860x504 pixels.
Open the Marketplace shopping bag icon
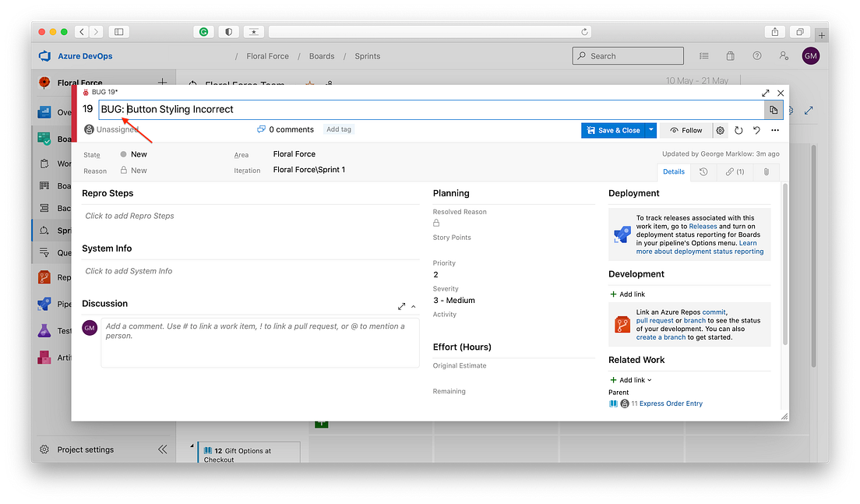click(730, 55)
